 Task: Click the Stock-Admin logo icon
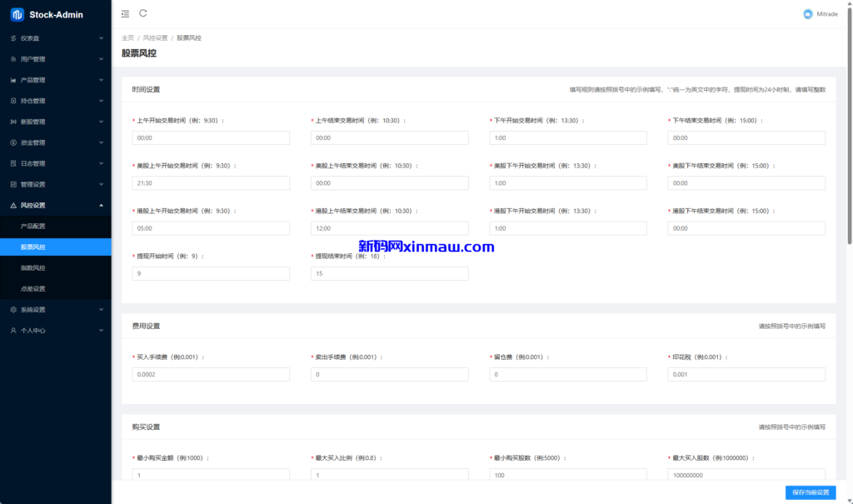17,14
